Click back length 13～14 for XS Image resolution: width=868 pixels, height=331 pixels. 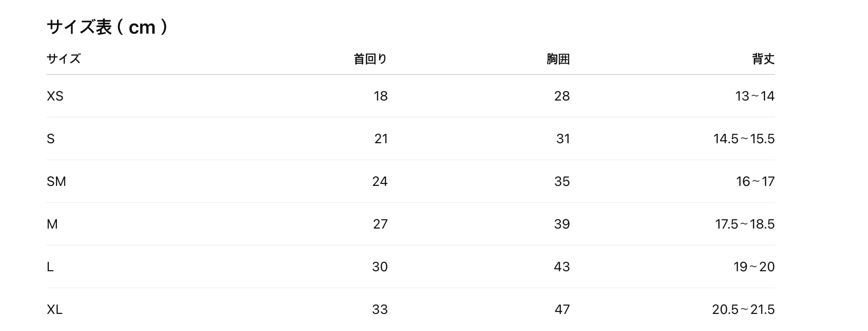(x=755, y=96)
